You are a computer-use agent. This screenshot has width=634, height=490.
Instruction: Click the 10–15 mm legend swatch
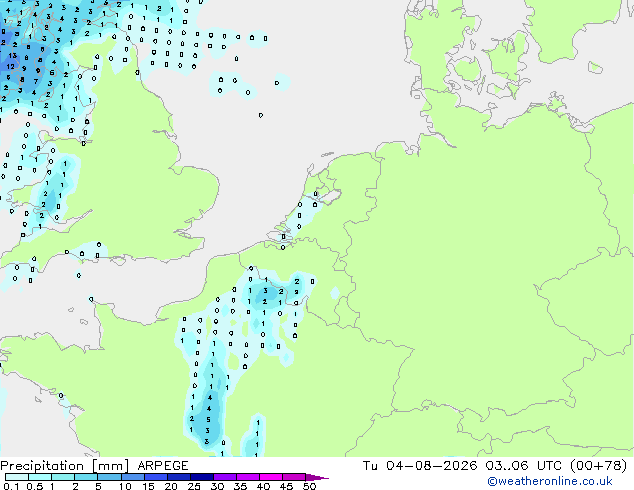[x=132, y=477]
